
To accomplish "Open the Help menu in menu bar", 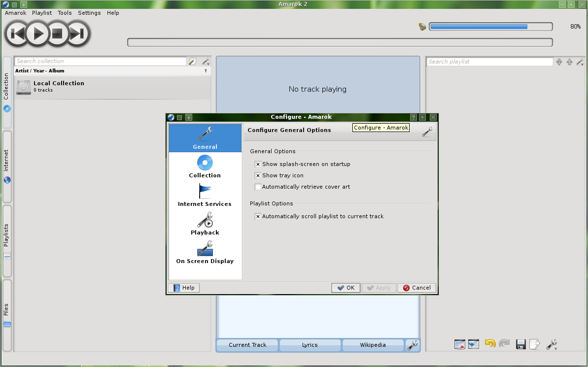I will [113, 13].
